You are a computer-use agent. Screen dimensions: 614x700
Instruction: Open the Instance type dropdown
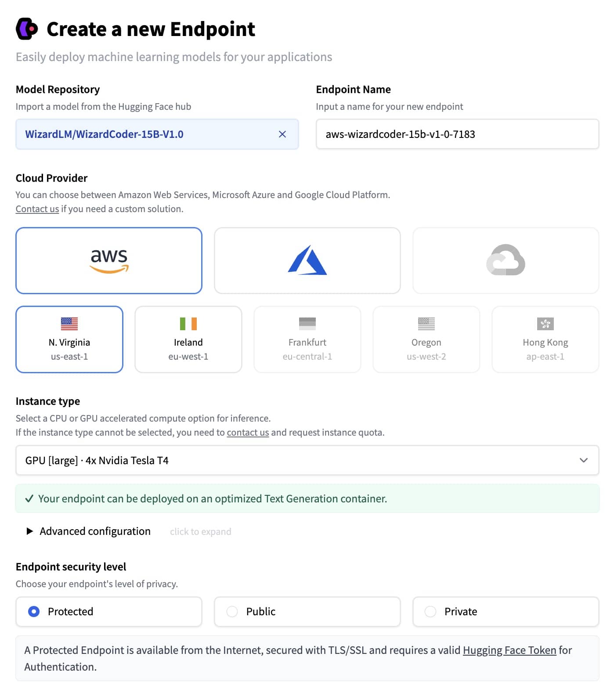click(x=307, y=460)
